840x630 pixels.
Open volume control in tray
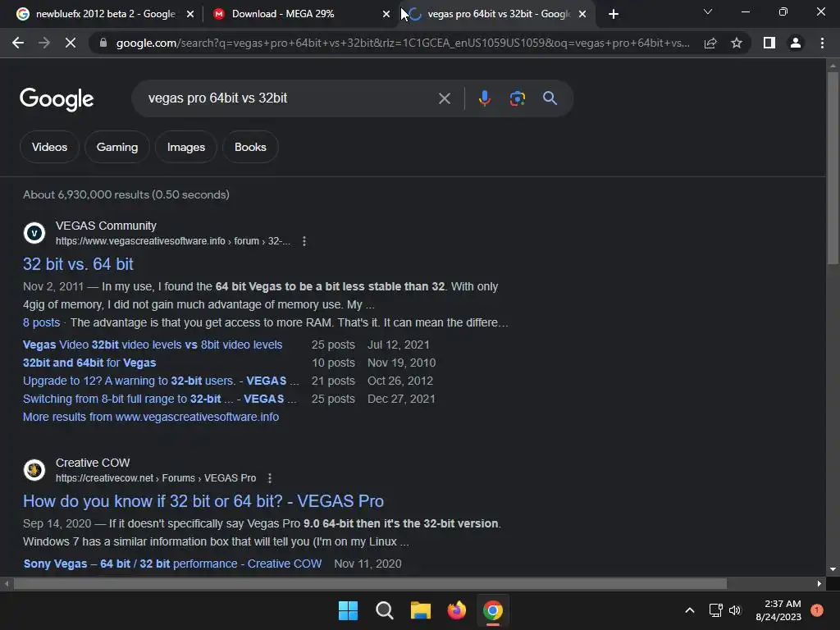pyautogui.click(x=735, y=610)
